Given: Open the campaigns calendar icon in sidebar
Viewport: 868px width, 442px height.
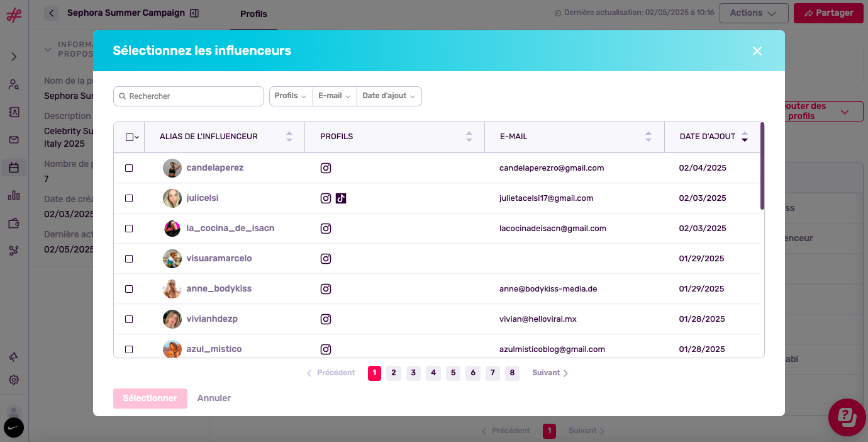Looking at the screenshot, I should [14, 167].
